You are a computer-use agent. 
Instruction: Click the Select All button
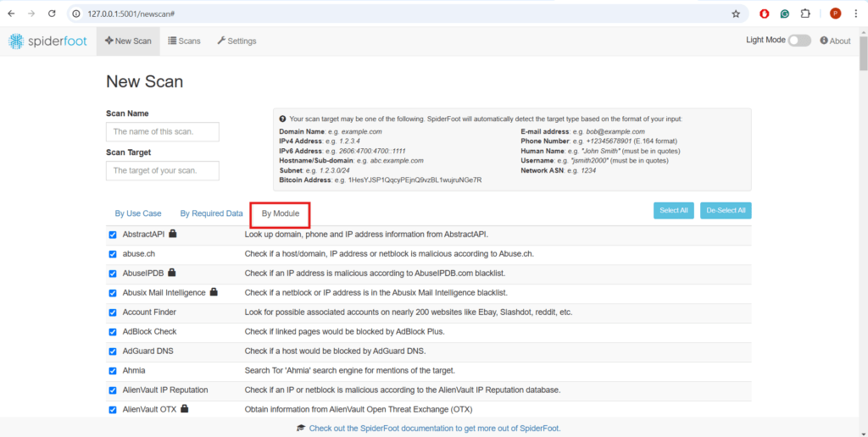coord(674,211)
